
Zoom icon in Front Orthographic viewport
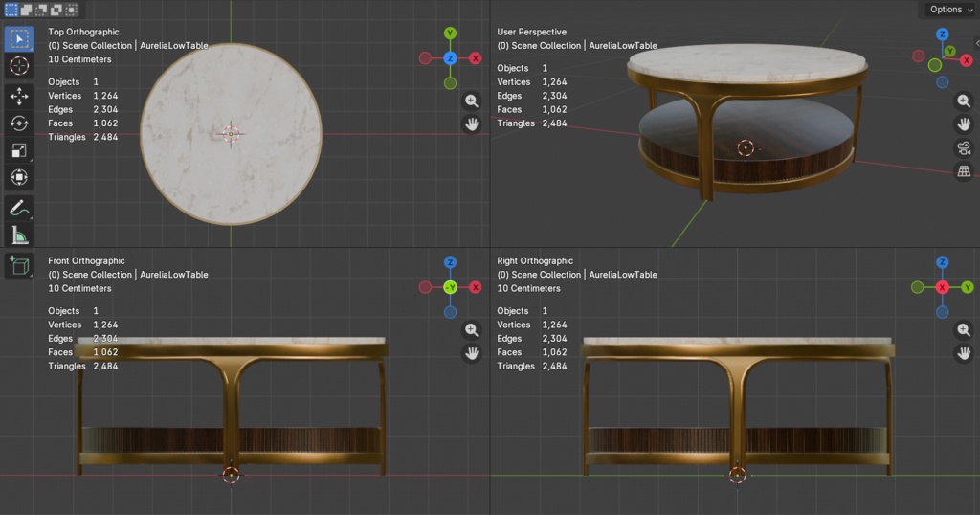tap(472, 329)
